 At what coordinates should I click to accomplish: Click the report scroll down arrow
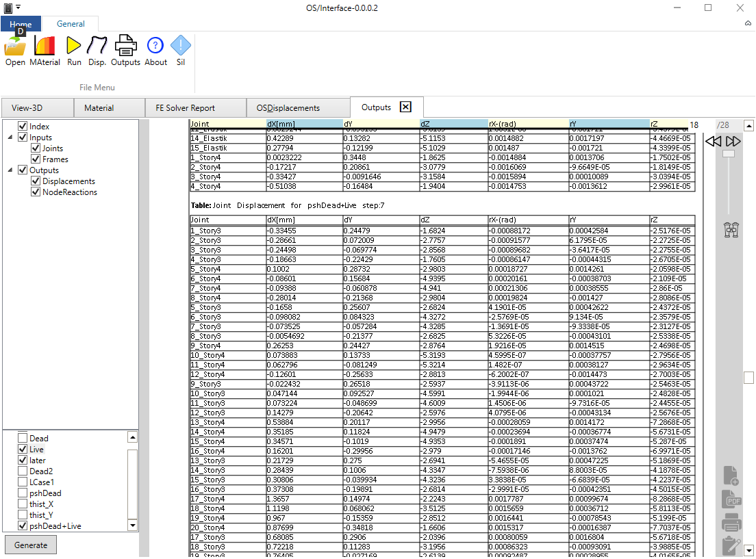(748, 550)
